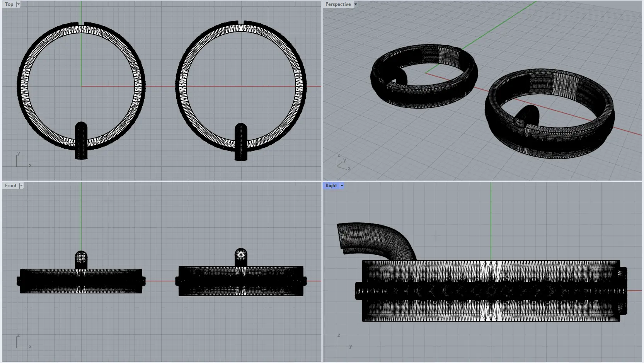Open the Top viewport dropdown arrow
The height and width of the screenshot is (363, 644).
click(x=18, y=4)
